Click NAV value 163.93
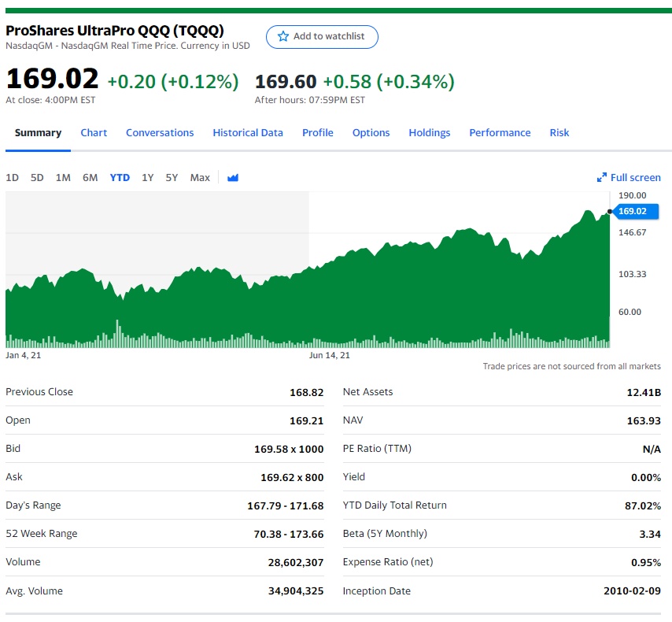672x622 pixels. (644, 420)
